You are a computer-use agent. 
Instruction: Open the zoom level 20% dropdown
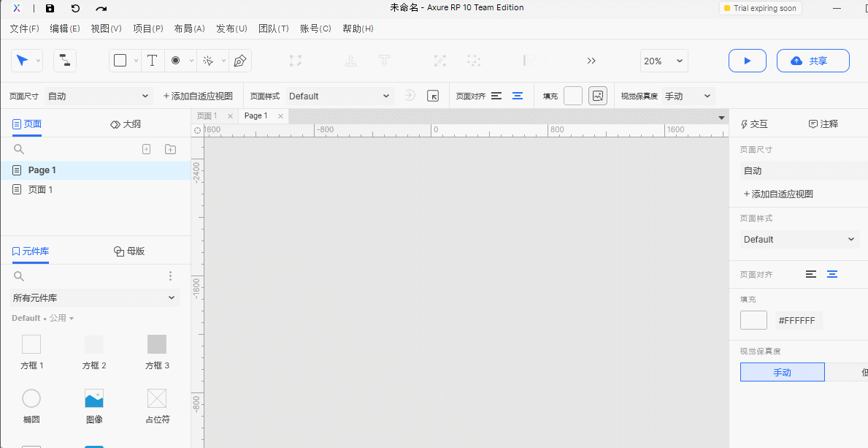coord(664,61)
